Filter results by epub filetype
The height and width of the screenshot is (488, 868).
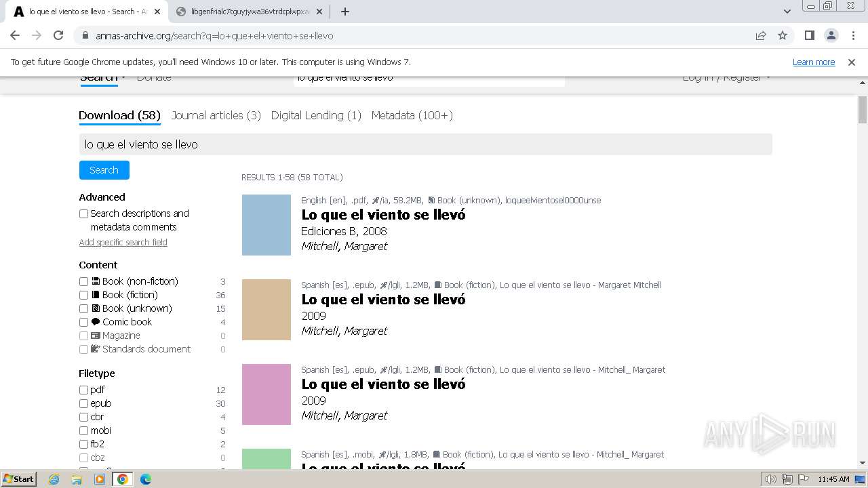(83, 403)
